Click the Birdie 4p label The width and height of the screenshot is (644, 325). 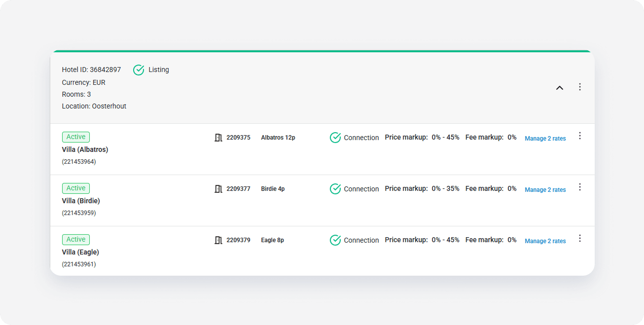(x=273, y=189)
